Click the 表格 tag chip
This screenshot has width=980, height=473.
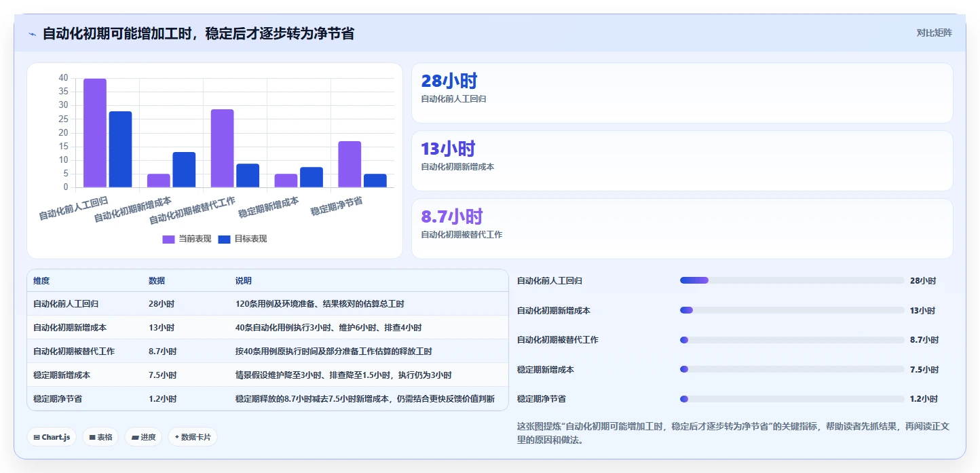click(100, 437)
